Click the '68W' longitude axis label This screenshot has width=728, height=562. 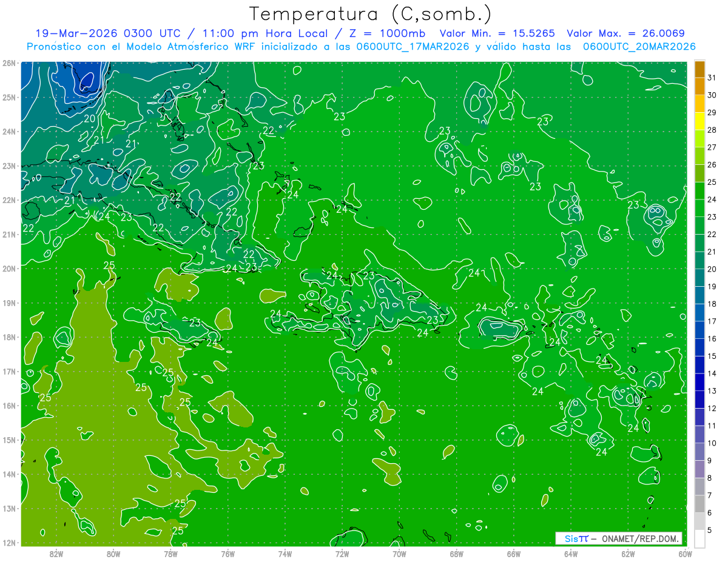pyautogui.click(x=456, y=553)
